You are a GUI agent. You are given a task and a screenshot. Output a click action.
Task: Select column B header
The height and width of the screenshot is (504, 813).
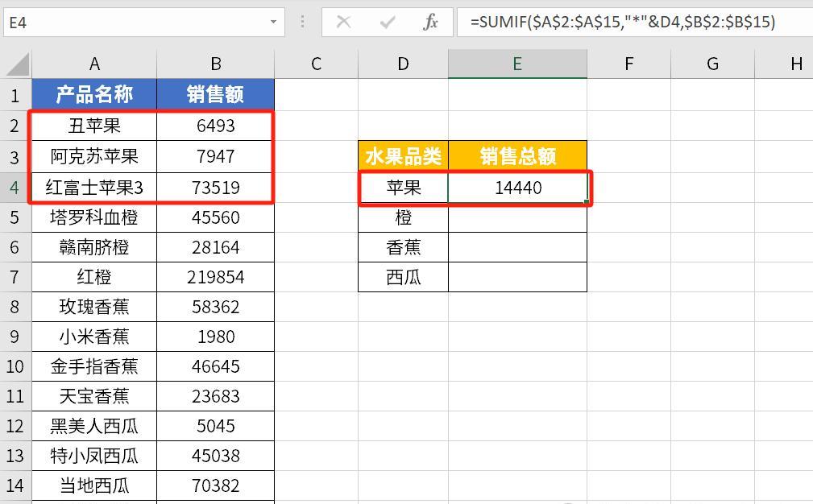[215, 64]
